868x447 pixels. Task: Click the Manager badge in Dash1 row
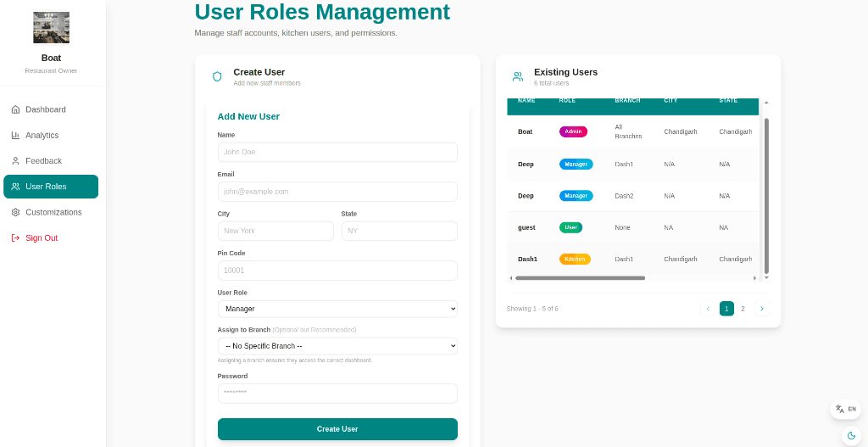576,165
